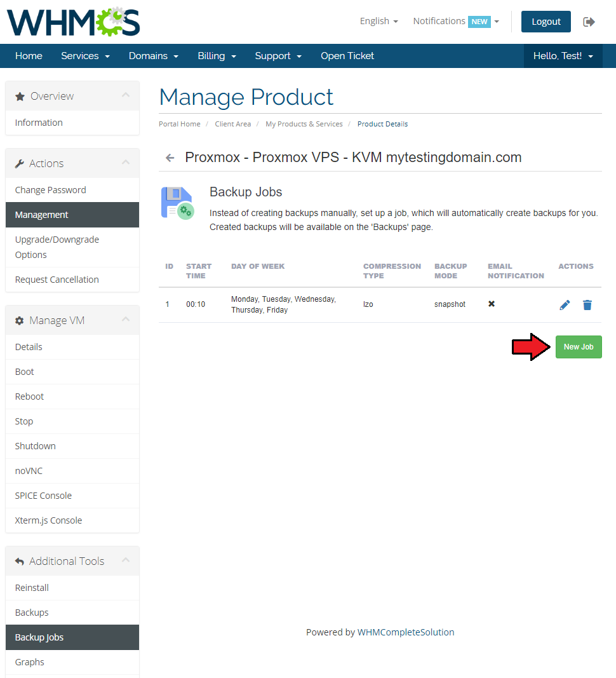The image size is (616, 678).
Task: Select Change Password in the sidebar
Action: click(72, 190)
